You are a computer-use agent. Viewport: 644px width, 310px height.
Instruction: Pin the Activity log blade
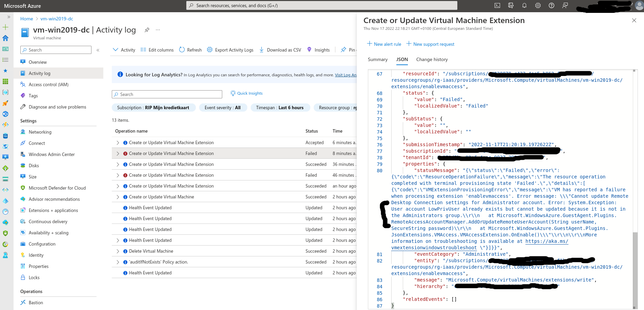(x=147, y=30)
